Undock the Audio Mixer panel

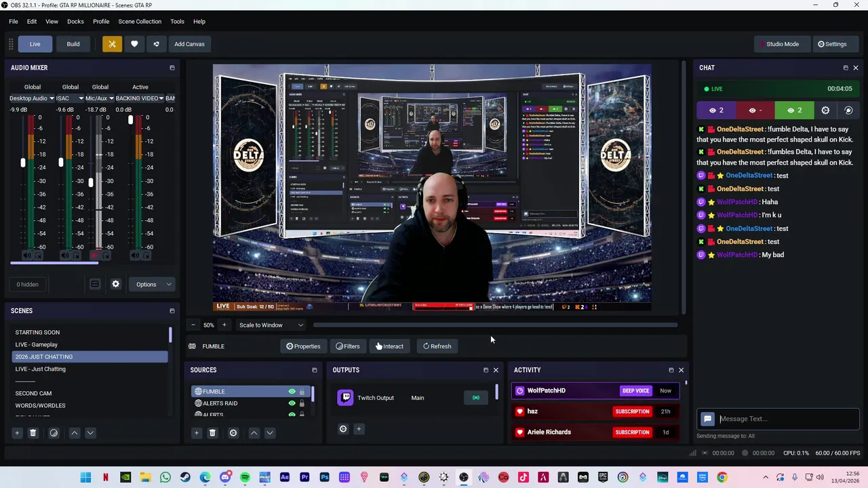[x=172, y=68]
